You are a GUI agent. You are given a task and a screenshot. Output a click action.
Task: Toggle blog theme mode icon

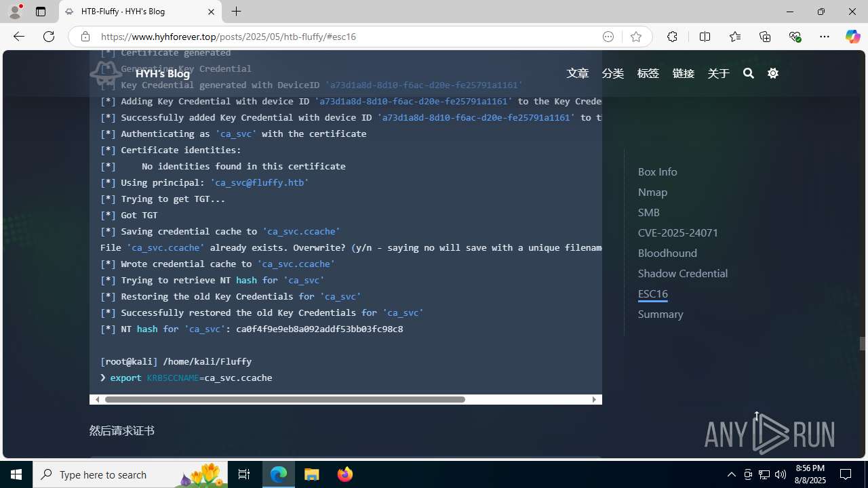pos(773,73)
